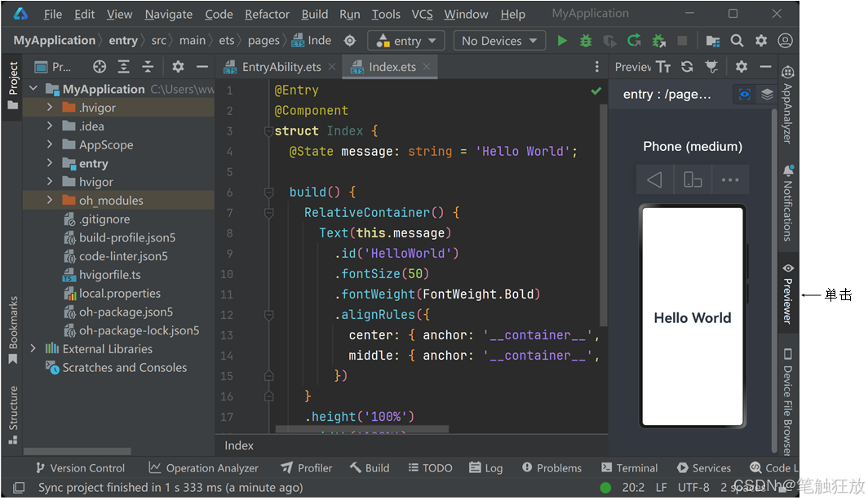The height and width of the screenshot is (500, 868).
Task: Click the editor vertical scrollbar
Action: tap(604, 216)
